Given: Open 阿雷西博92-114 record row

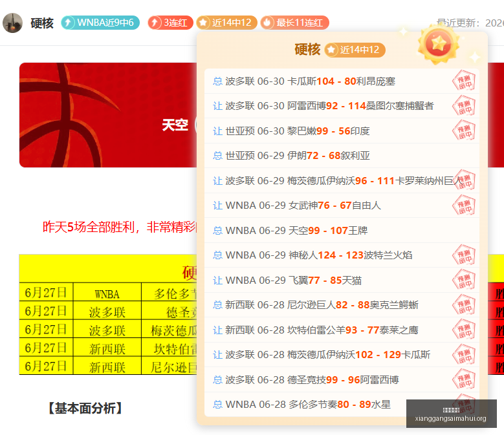Looking at the screenshot, I should [x=342, y=106].
